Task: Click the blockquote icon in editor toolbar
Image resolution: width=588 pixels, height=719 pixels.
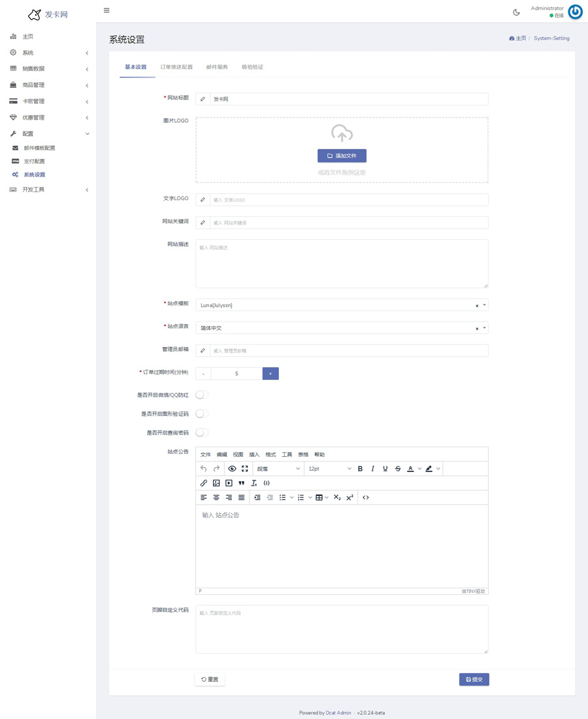Action: pos(241,483)
